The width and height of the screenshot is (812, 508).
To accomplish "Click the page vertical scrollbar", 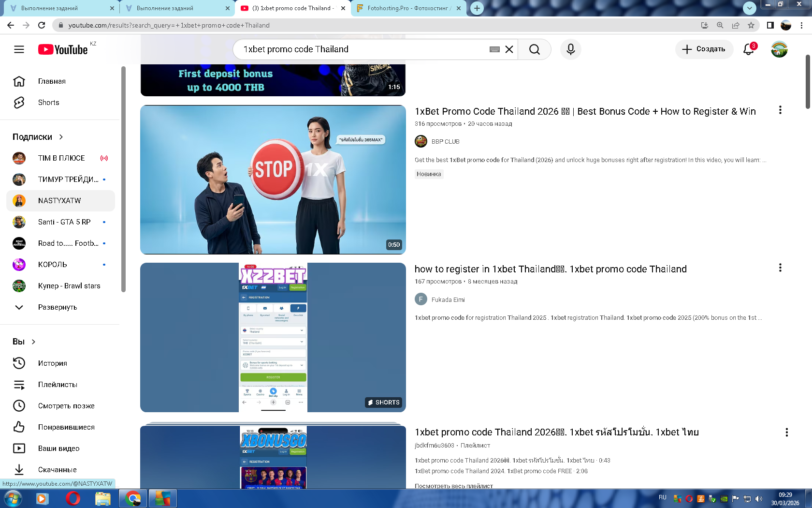I will [808, 82].
